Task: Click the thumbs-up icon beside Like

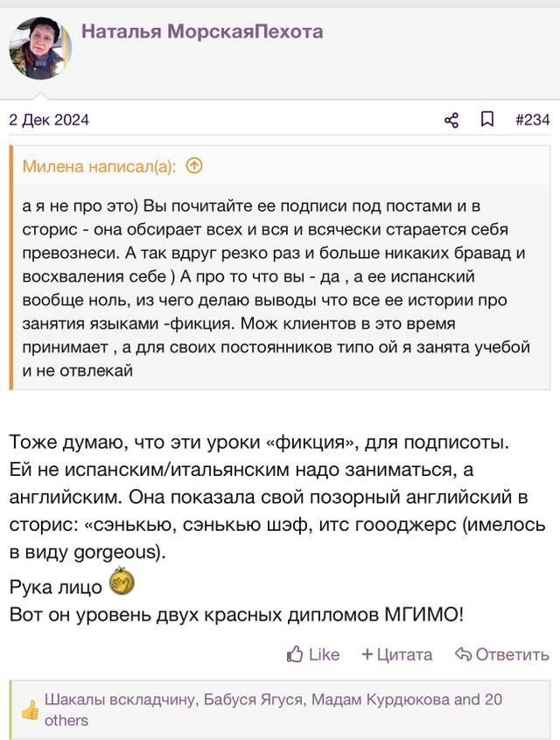Action: 295,654
